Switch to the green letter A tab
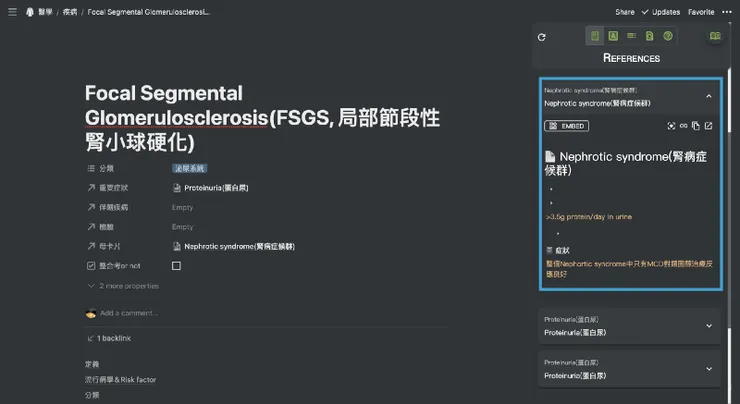 pos(613,36)
